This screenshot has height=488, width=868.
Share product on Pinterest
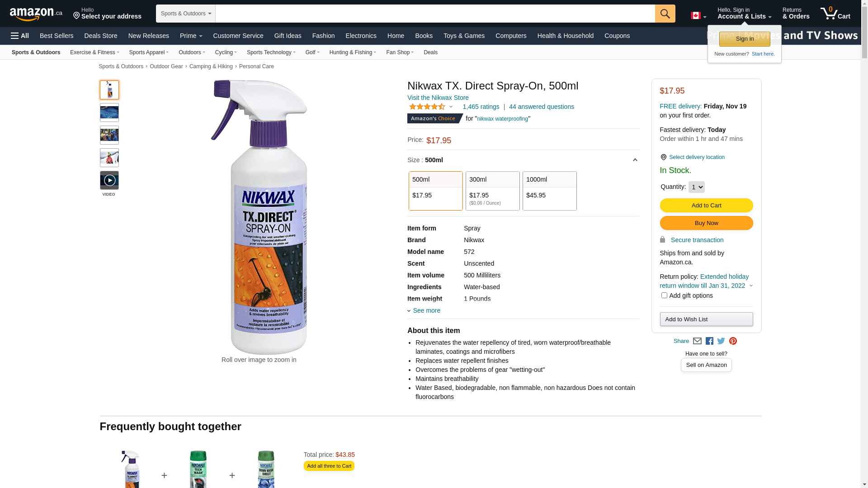(x=733, y=341)
